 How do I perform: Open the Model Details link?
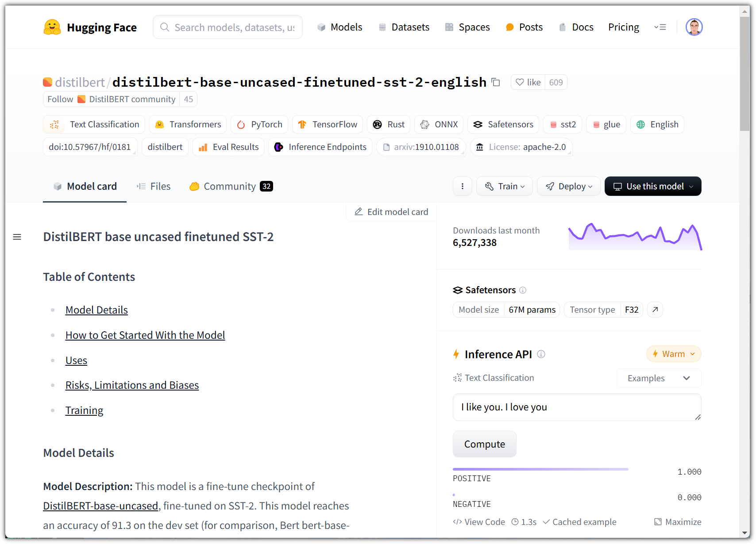[x=96, y=310]
